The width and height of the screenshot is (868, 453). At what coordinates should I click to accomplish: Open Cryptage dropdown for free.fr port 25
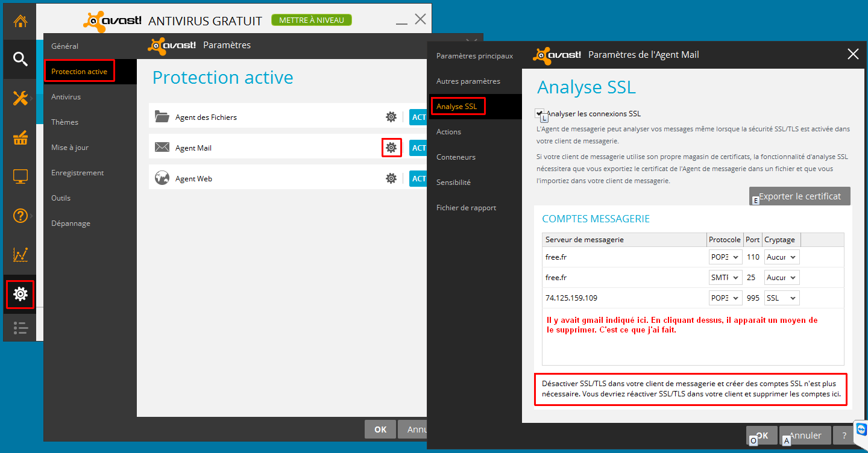pyautogui.click(x=782, y=278)
